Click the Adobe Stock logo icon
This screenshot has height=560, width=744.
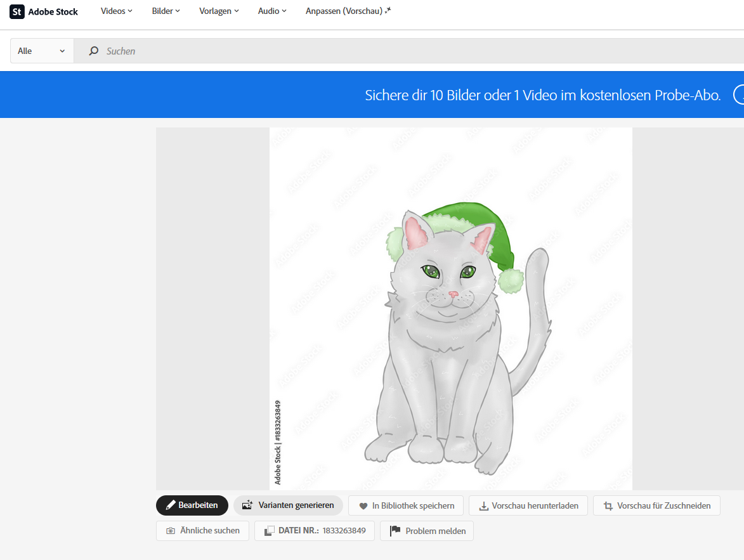pyautogui.click(x=17, y=11)
